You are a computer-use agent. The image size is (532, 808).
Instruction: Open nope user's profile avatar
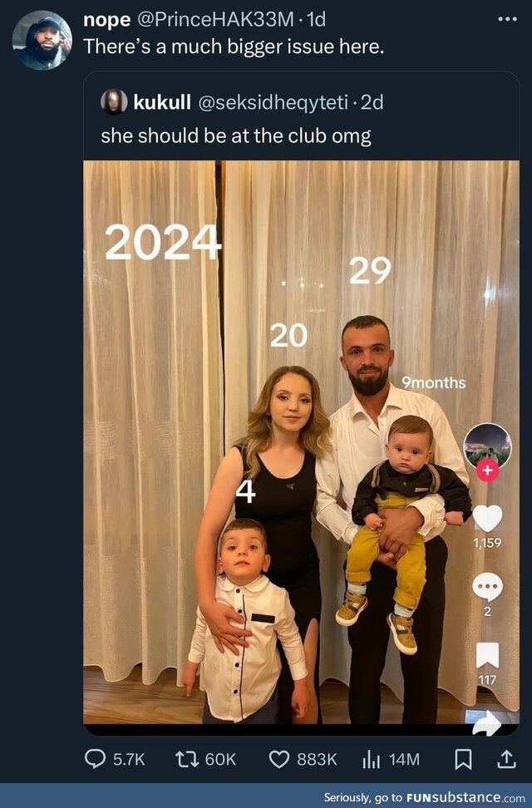click(x=42, y=40)
